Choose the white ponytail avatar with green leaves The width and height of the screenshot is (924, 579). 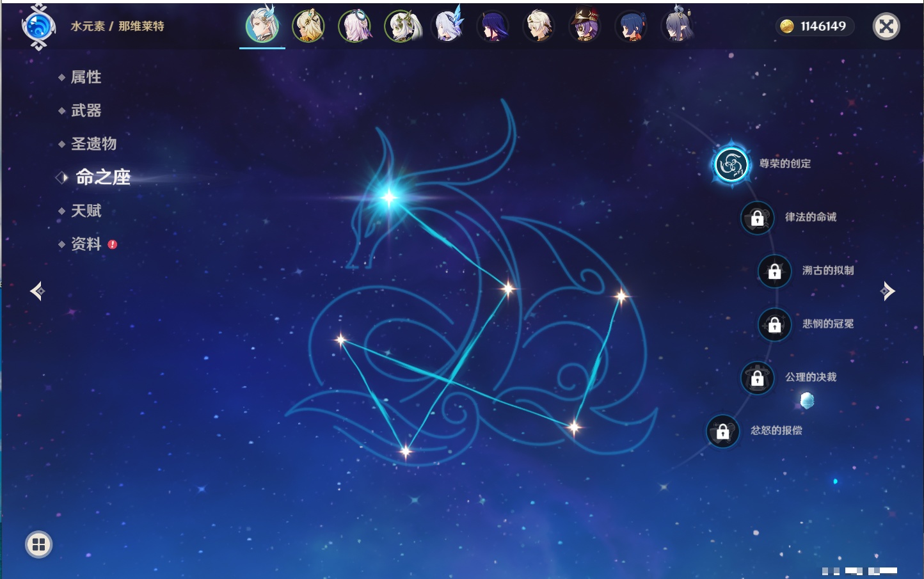click(x=401, y=26)
